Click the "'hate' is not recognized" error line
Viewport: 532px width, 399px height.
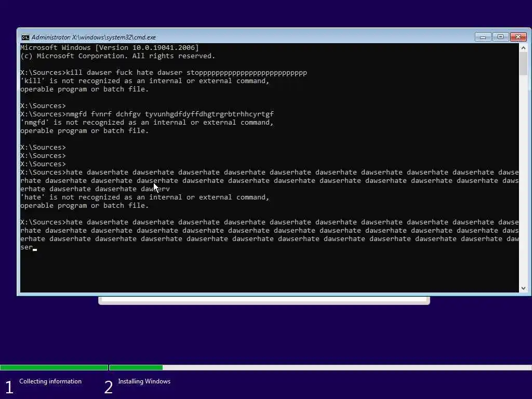pyautogui.click(x=145, y=197)
